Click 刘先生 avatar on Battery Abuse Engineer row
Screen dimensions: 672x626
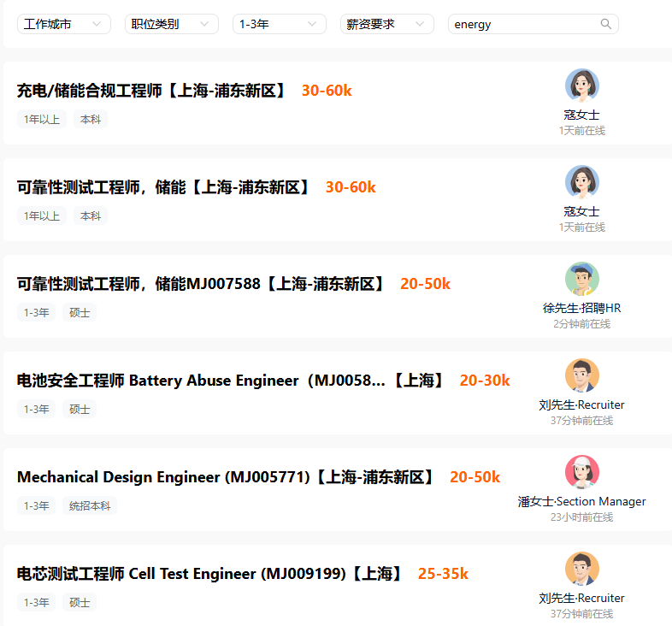coord(582,375)
